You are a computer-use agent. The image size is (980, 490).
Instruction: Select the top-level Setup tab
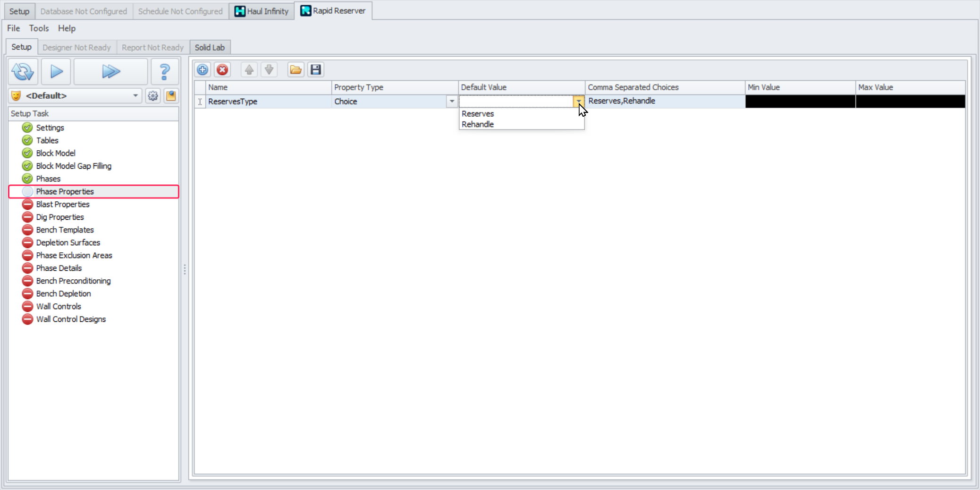[19, 11]
